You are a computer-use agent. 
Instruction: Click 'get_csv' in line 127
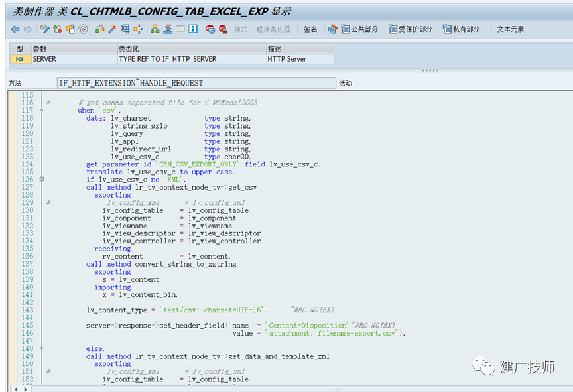pos(243,188)
